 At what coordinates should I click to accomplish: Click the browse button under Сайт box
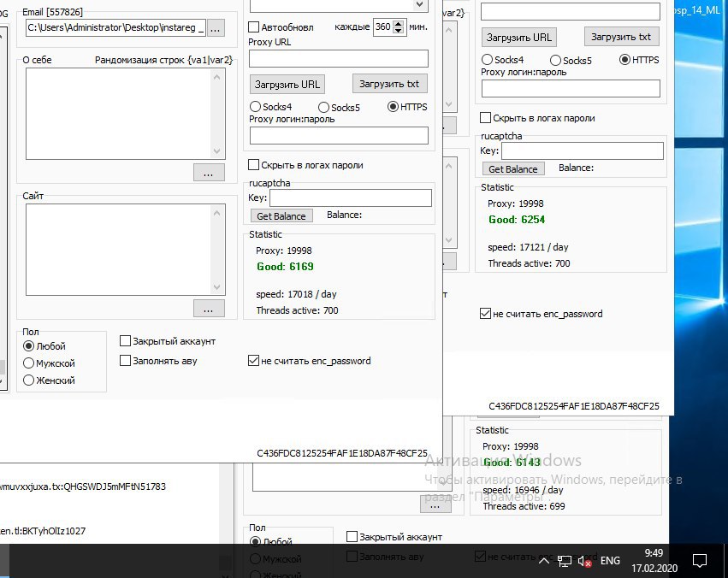click(209, 308)
